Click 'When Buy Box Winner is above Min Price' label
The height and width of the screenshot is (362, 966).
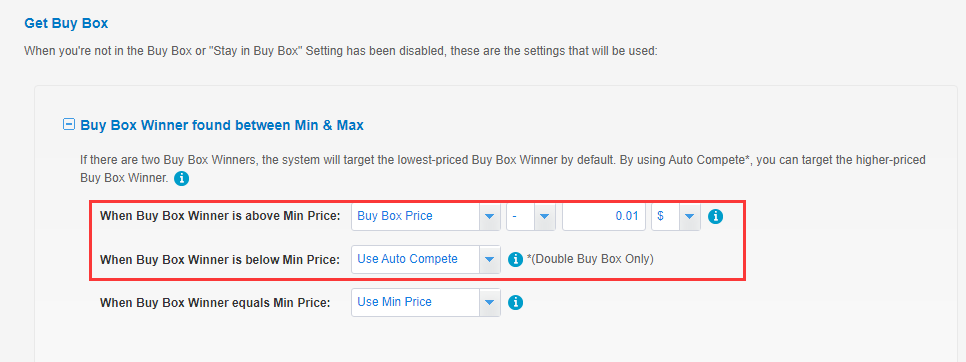coord(220,217)
